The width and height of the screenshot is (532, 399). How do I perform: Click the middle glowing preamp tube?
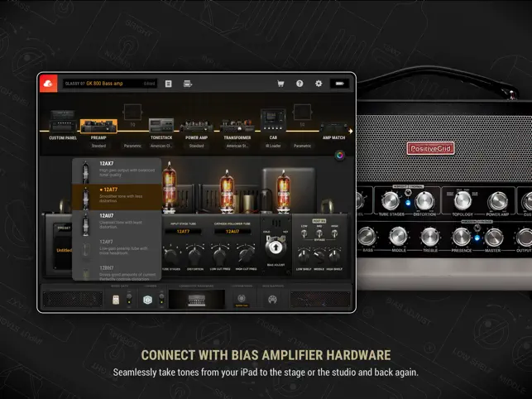(x=227, y=191)
